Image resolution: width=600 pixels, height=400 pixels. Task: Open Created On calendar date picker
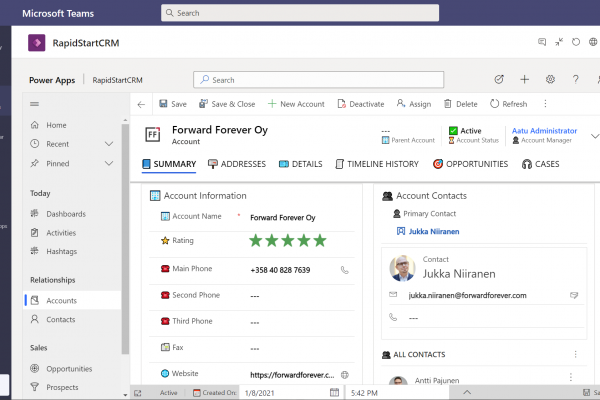click(334, 392)
